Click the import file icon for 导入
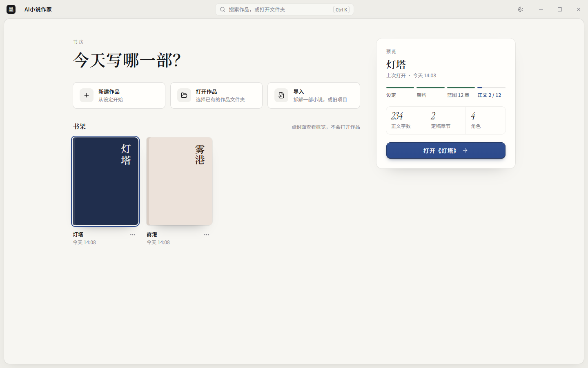This screenshot has height=368, width=588. point(281,95)
